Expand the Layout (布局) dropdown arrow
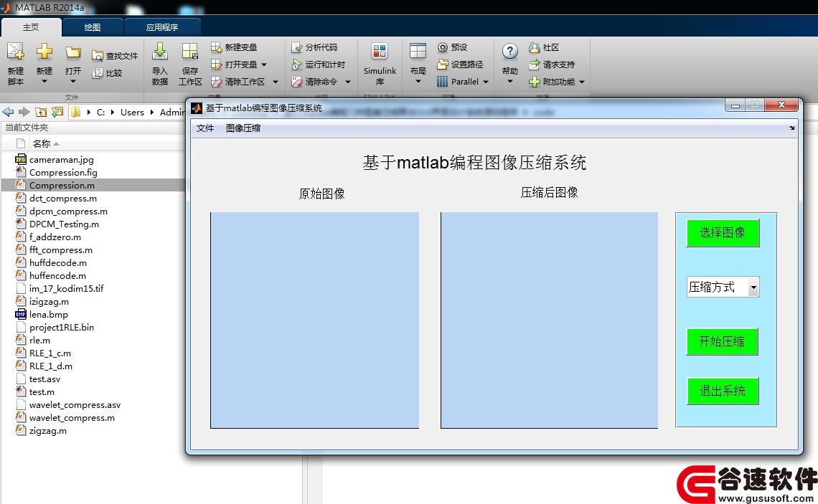This screenshot has height=504, width=818. click(418, 81)
